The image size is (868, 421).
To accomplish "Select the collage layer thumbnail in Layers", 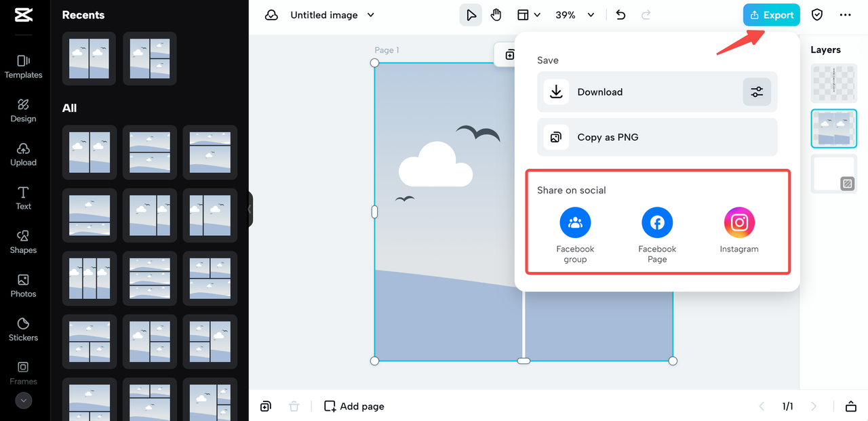I will click(x=834, y=128).
